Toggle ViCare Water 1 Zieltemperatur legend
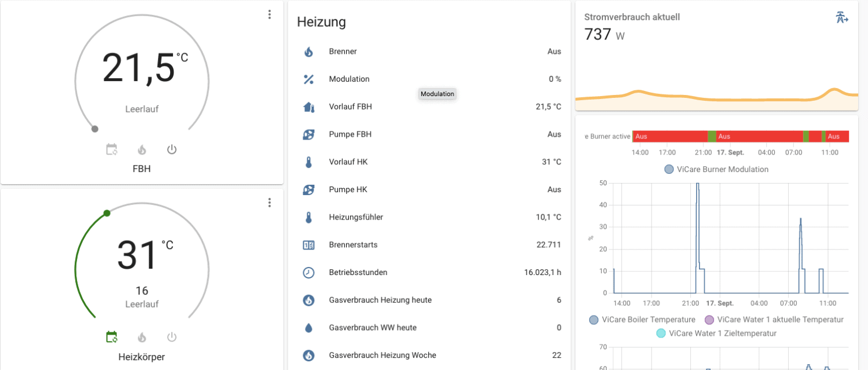The height and width of the screenshot is (370, 868). [716, 334]
